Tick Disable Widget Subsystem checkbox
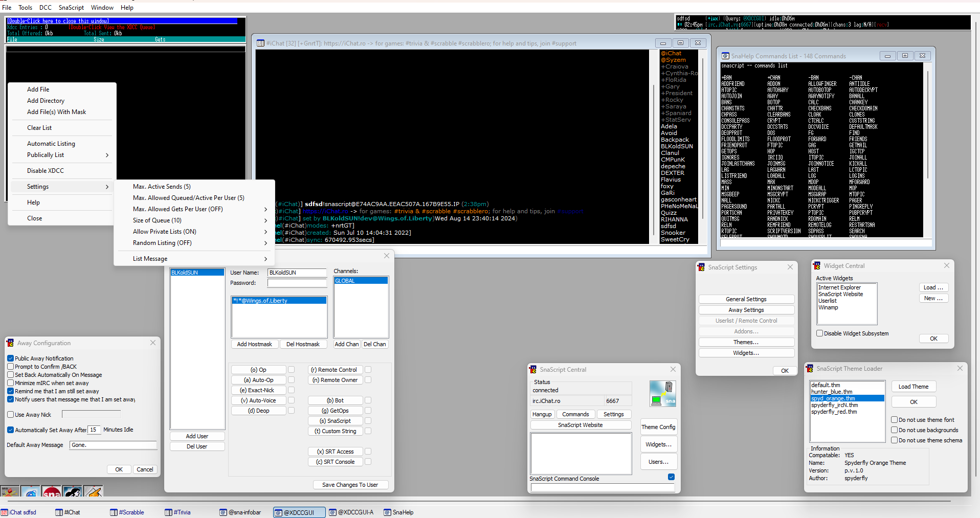Screen dimensions: 980x518 820,333
